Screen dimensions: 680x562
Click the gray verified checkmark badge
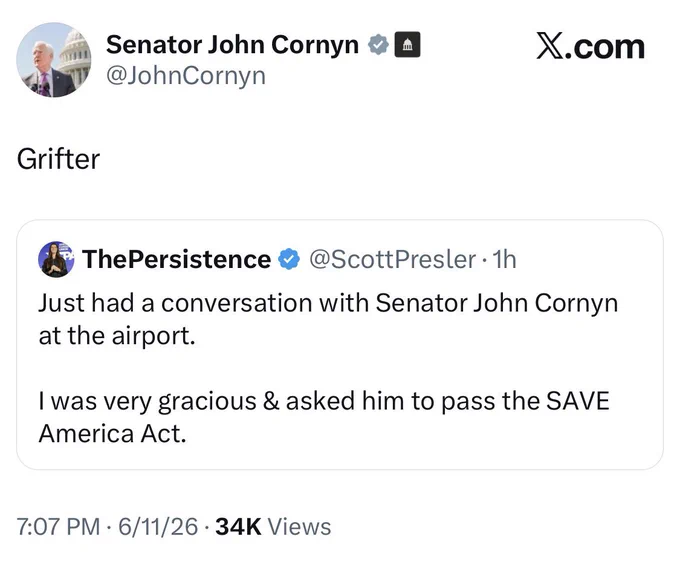(x=378, y=44)
